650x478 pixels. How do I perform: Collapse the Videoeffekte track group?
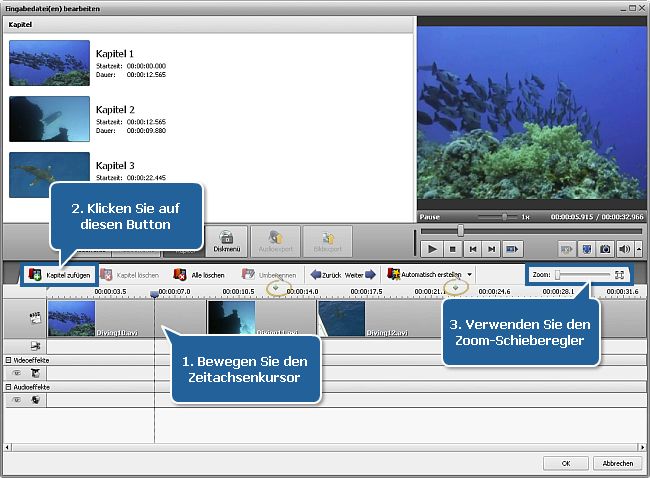click(9, 359)
